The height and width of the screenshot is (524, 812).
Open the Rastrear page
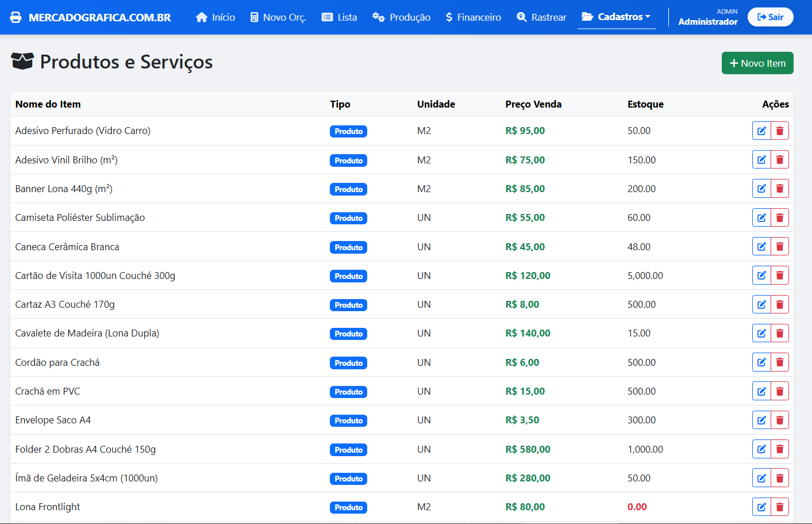tap(541, 17)
